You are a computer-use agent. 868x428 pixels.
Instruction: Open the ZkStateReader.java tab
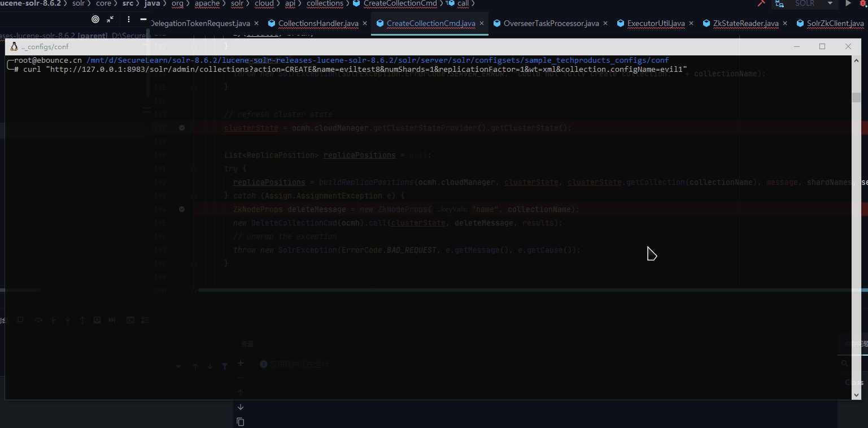tap(745, 24)
